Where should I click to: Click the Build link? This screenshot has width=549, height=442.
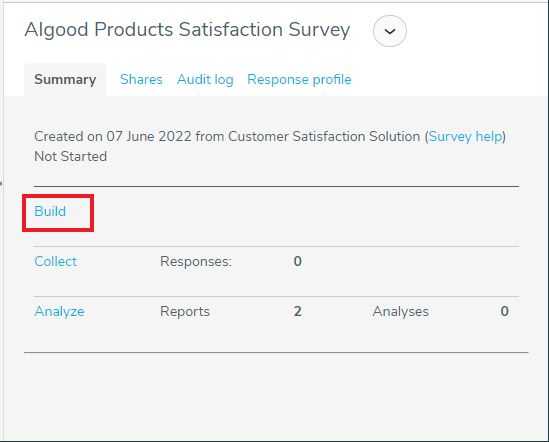coord(50,212)
